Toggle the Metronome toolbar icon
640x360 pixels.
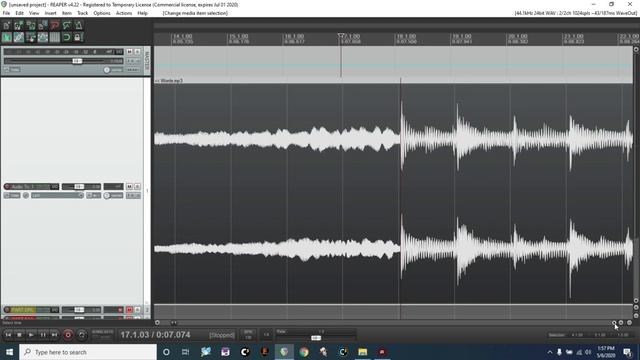[x=78, y=25]
